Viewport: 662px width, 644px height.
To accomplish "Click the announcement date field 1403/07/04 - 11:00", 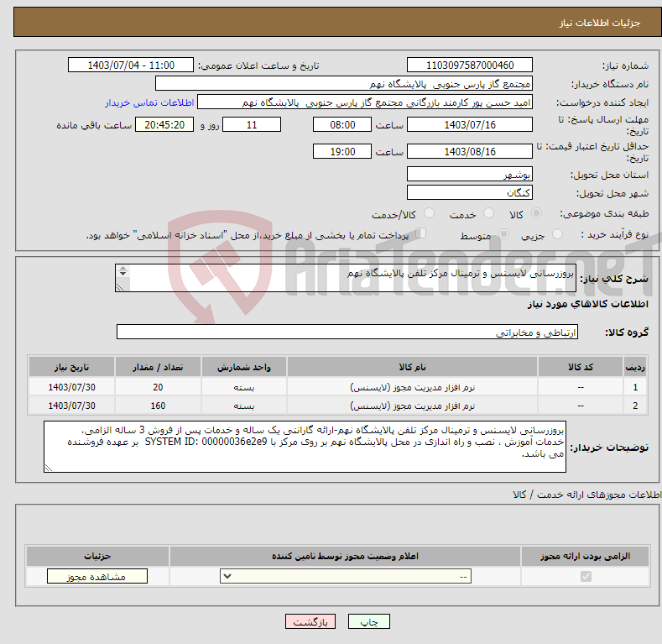I will click(x=131, y=65).
